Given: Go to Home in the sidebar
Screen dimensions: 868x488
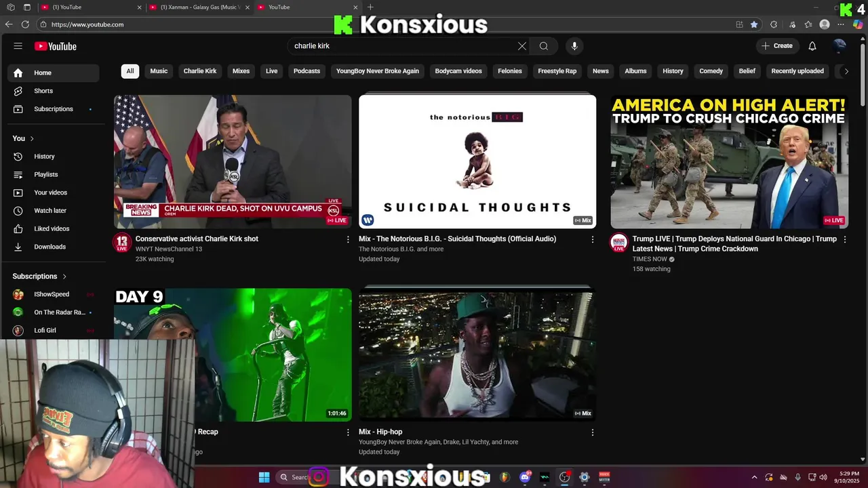Looking at the screenshot, I should [x=54, y=73].
